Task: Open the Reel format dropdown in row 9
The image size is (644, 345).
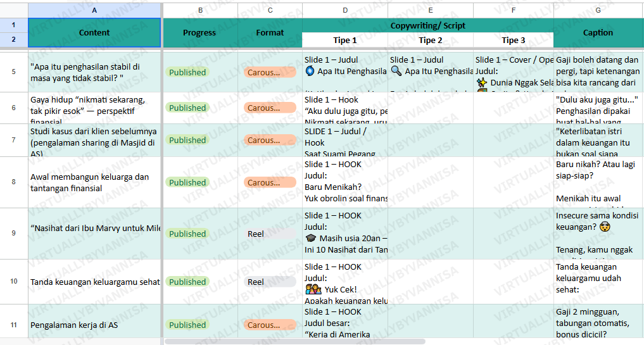Action: [270, 234]
